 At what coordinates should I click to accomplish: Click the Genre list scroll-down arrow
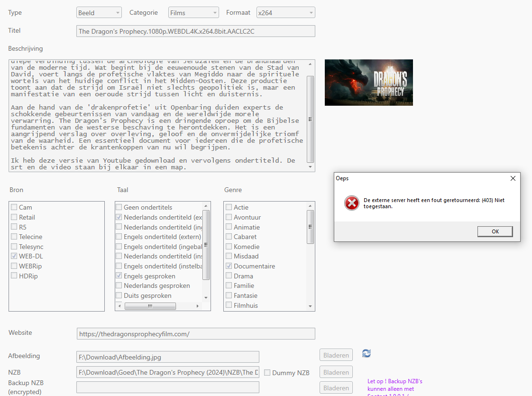[310, 306]
